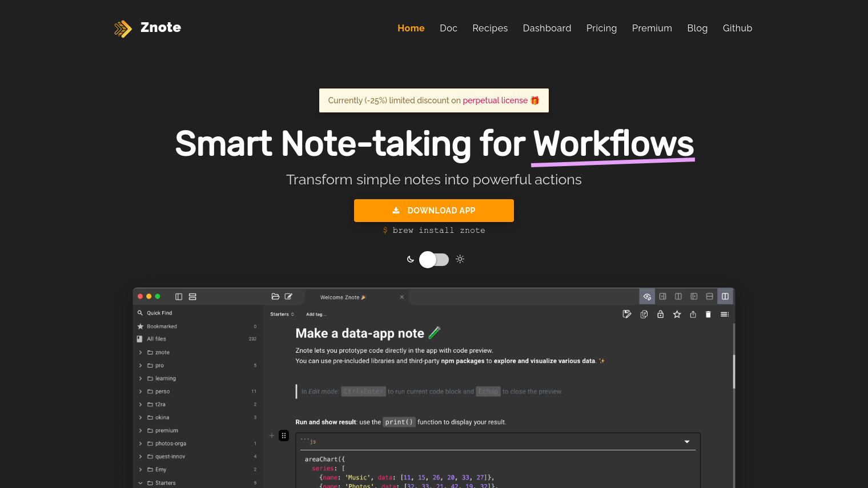Viewport: 868px width, 488px height.
Task: Click the block drag handle icon
Action: click(284, 435)
